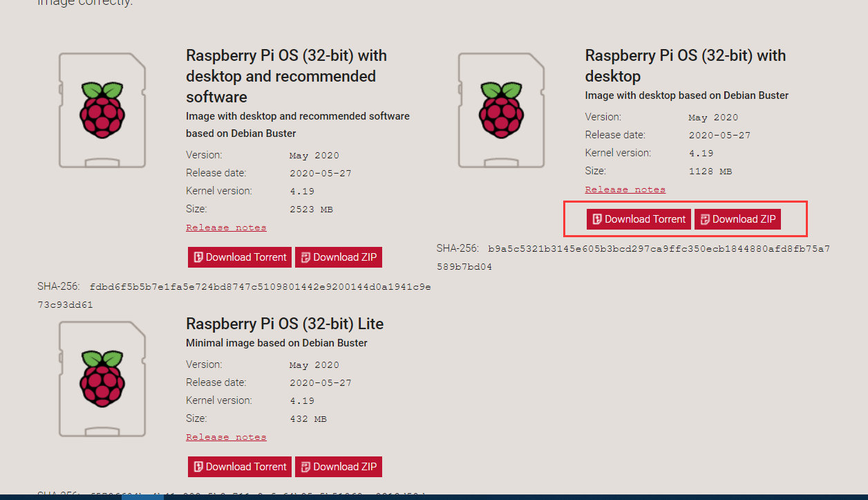Open Release notes for desktop and recommended software
This screenshot has width=868, height=500.
[x=226, y=228]
